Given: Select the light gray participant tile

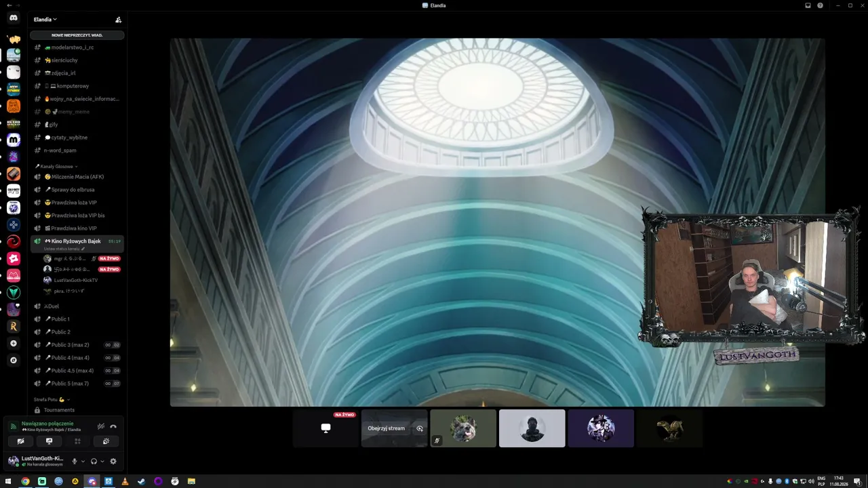Looking at the screenshot, I should tap(532, 428).
